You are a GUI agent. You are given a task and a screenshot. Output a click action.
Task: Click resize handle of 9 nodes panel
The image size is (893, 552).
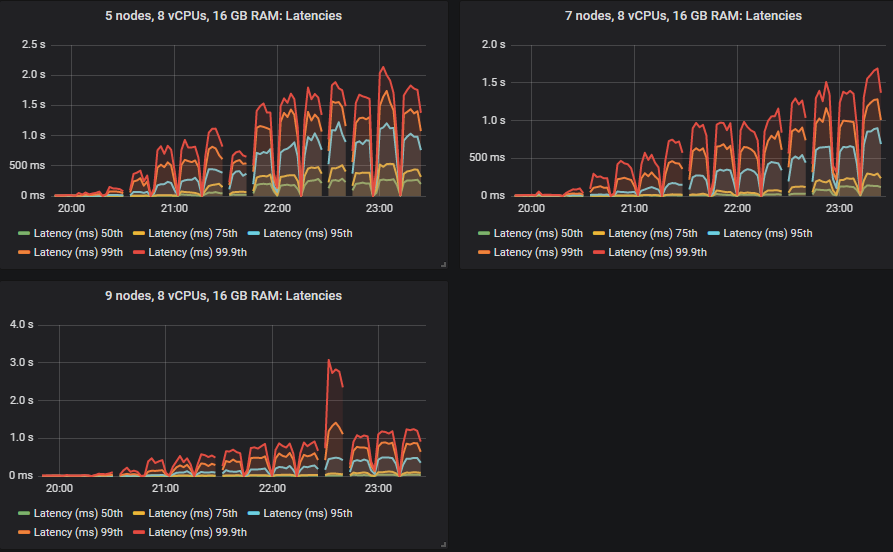pos(443,544)
